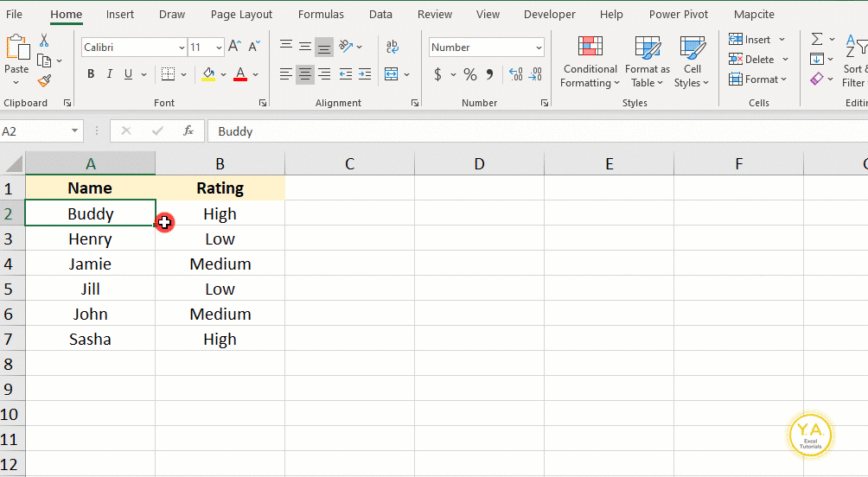Click the Orientation text angle icon

click(x=347, y=46)
